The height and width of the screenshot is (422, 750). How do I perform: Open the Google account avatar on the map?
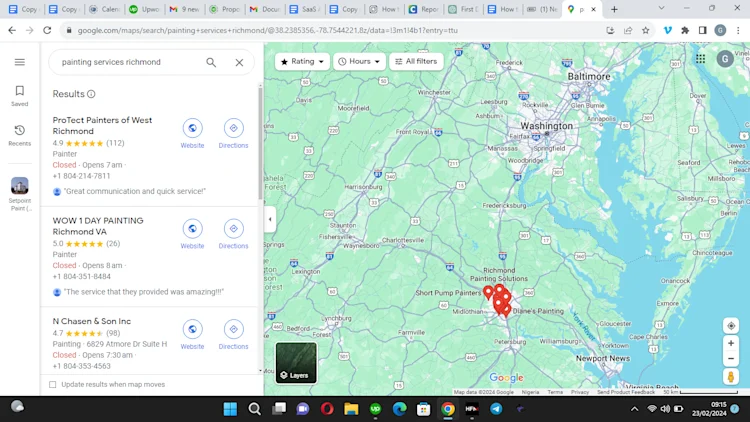[x=725, y=59]
